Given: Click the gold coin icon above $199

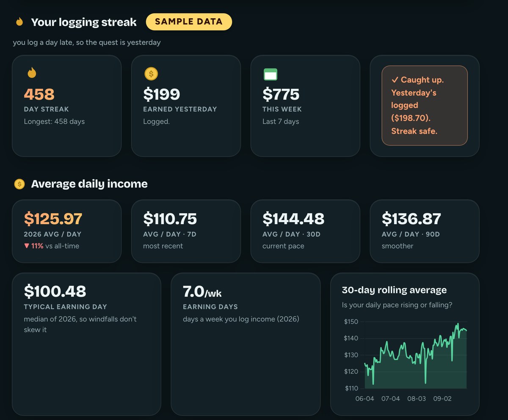Looking at the screenshot, I should pyautogui.click(x=151, y=74).
